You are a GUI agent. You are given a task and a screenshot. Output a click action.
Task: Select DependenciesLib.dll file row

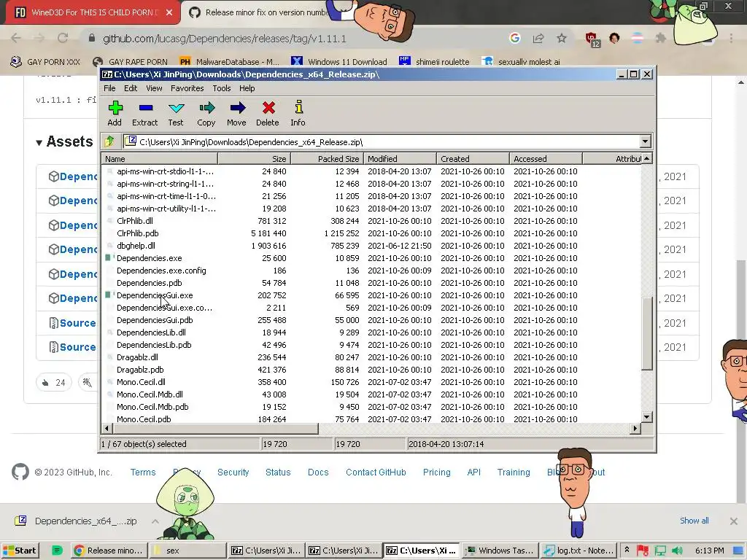151,332
